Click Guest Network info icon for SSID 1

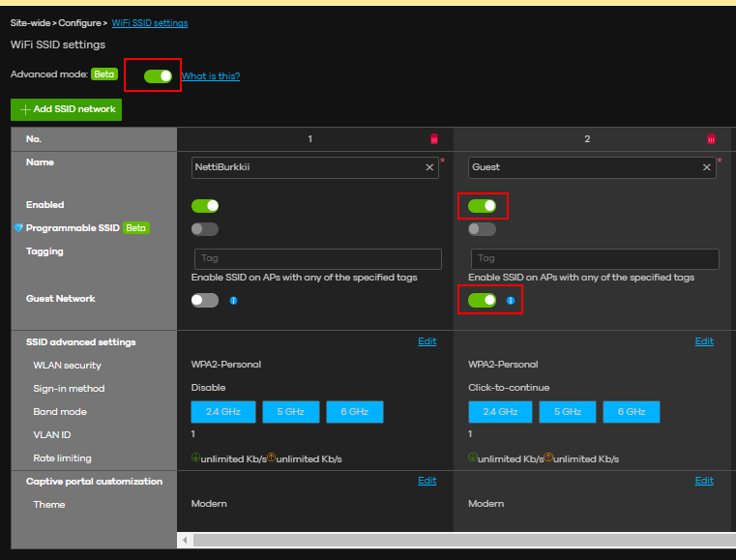pyautogui.click(x=233, y=301)
